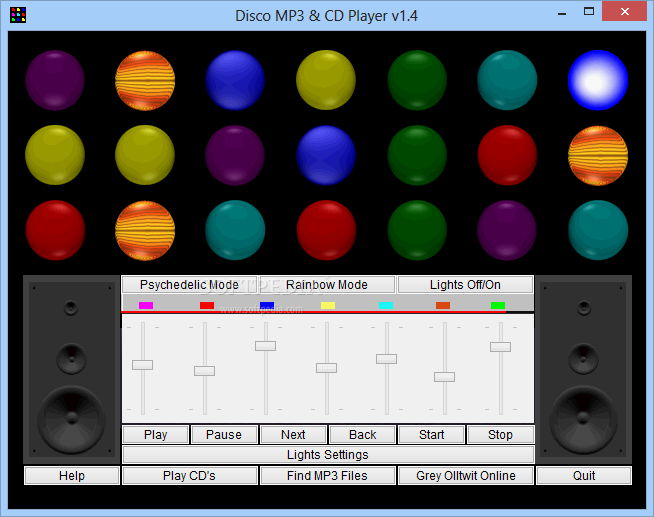This screenshot has height=517, width=654.
Task: Click the green light in bottom row
Action: click(x=417, y=230)
